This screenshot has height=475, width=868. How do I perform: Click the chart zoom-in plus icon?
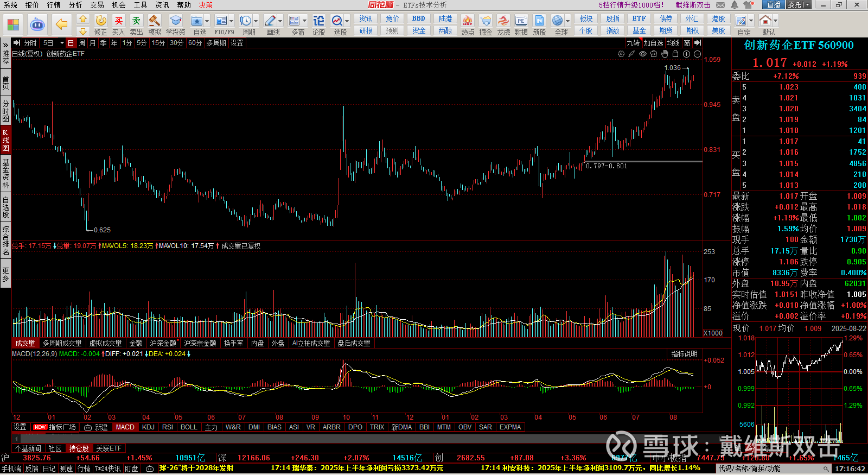(686, 54)
